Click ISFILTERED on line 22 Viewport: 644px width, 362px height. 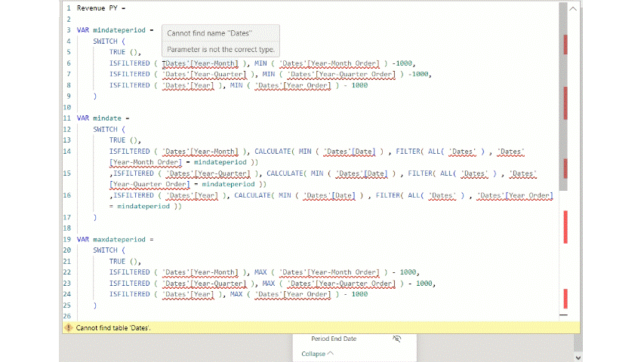tap(129, 272)
